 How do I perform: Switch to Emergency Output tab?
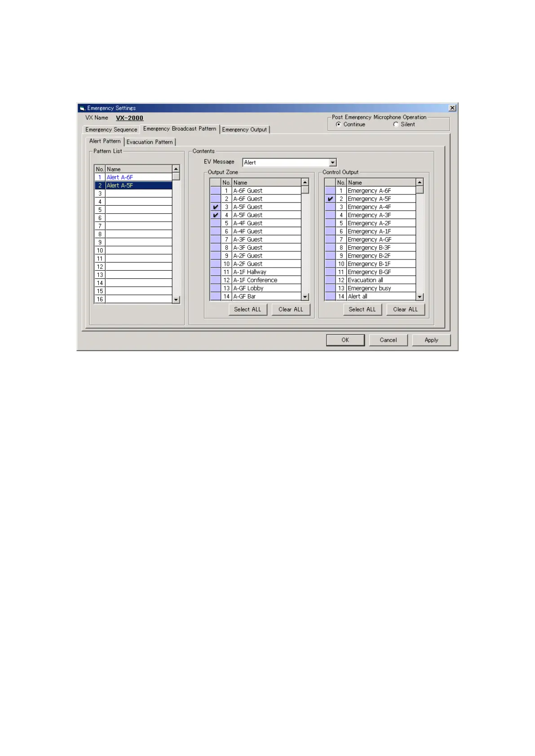point(244,130)
